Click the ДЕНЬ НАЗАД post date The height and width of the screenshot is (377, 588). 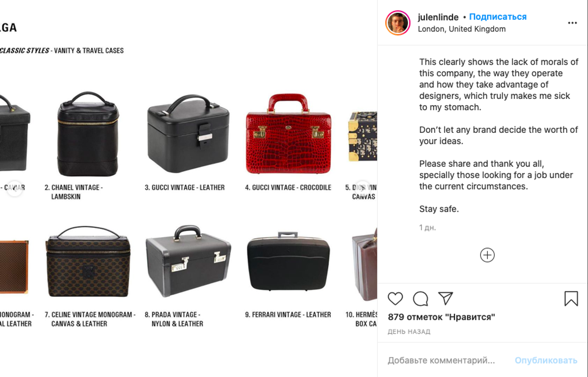[x=409, y=332]
